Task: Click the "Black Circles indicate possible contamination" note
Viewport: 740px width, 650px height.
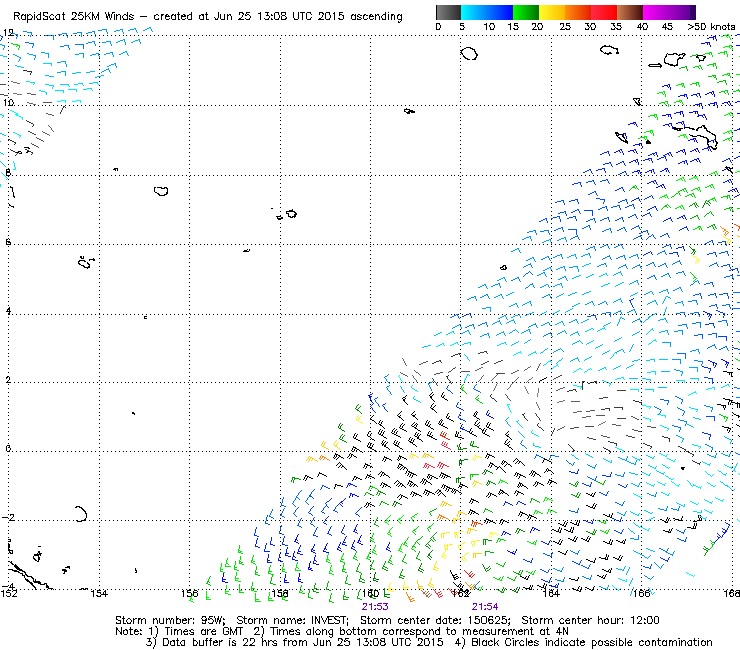Action: click(x=592, y=642)
